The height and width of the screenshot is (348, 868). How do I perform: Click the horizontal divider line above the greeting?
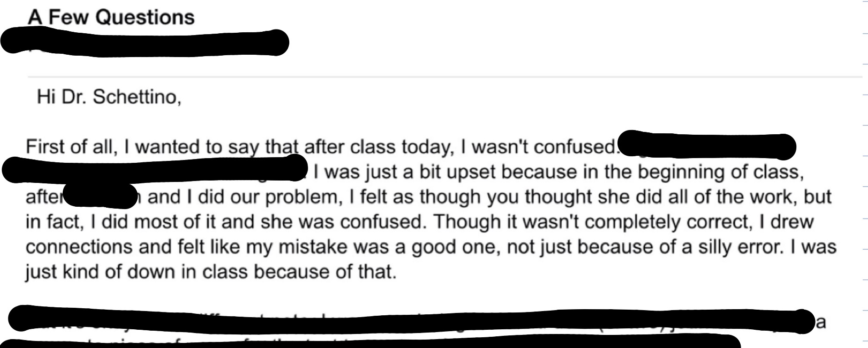[x=445, y=76]
